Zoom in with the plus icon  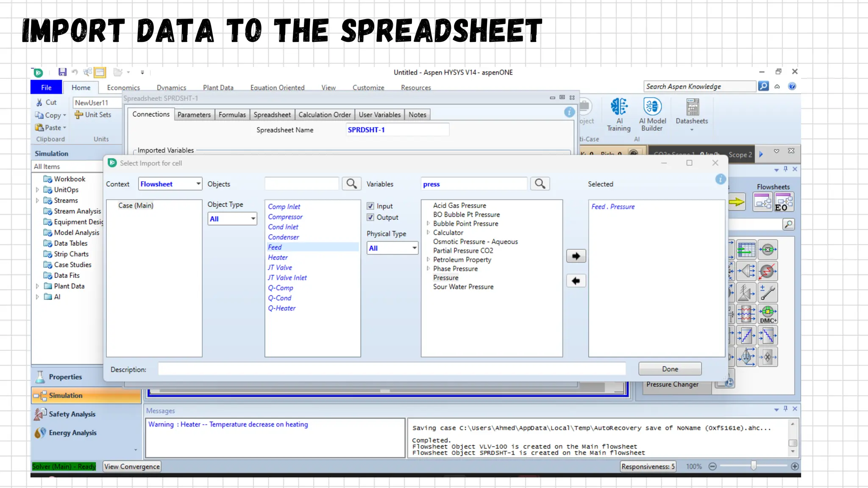[x=795, y=466]
